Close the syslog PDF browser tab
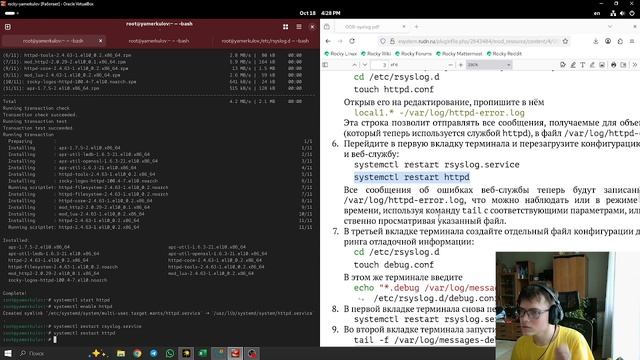640x360 pixels. point(404,27)
